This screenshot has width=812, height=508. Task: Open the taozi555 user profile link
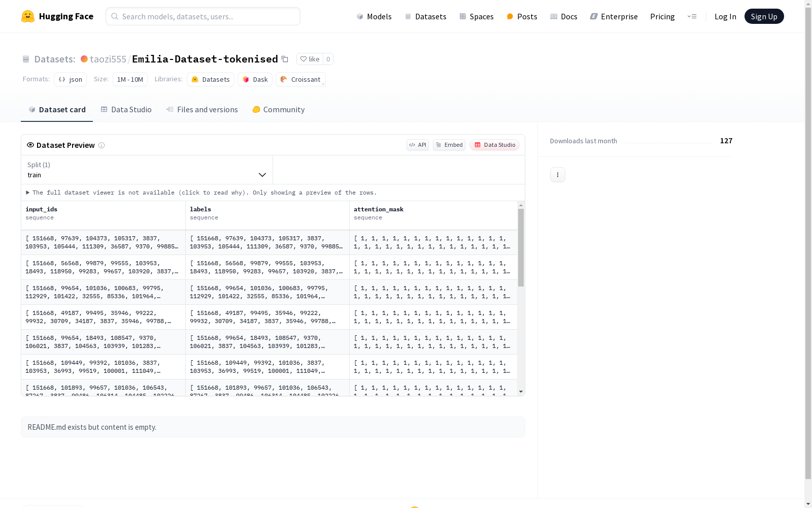click(x=108, y=59)
